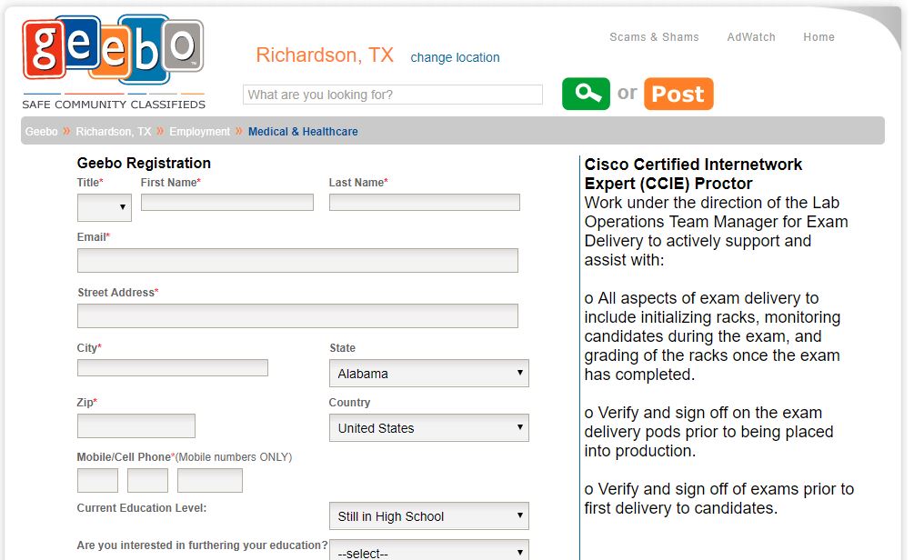
Task: Click the green search key icon button
Action: click(x=586, y=94)
